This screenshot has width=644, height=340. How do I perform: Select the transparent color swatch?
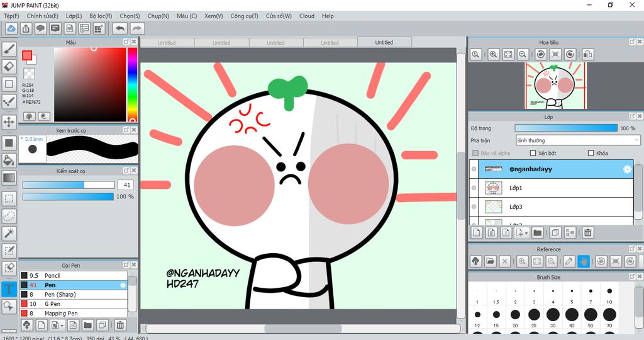point(29,74)
